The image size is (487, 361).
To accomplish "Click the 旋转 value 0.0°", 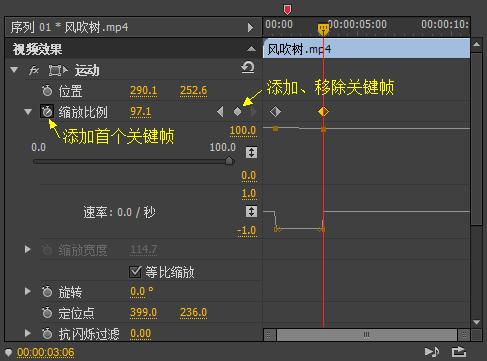I will [x=141, y=292].
